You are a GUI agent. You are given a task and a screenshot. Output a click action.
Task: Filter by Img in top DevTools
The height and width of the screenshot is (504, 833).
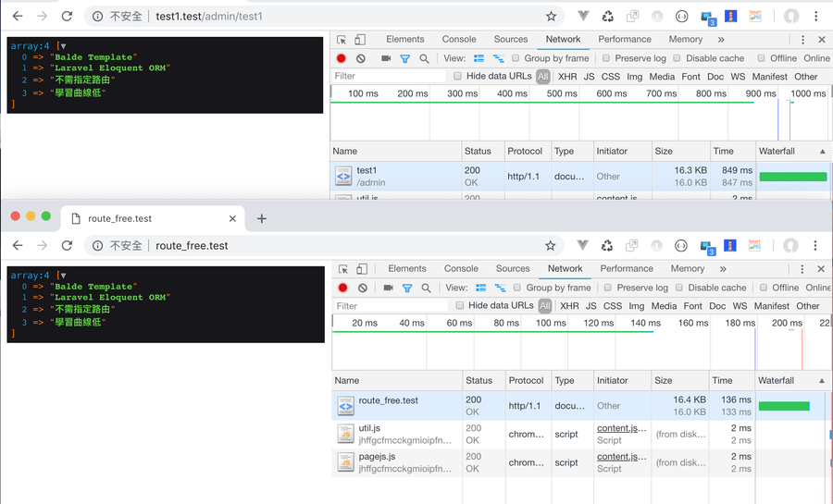634,77
